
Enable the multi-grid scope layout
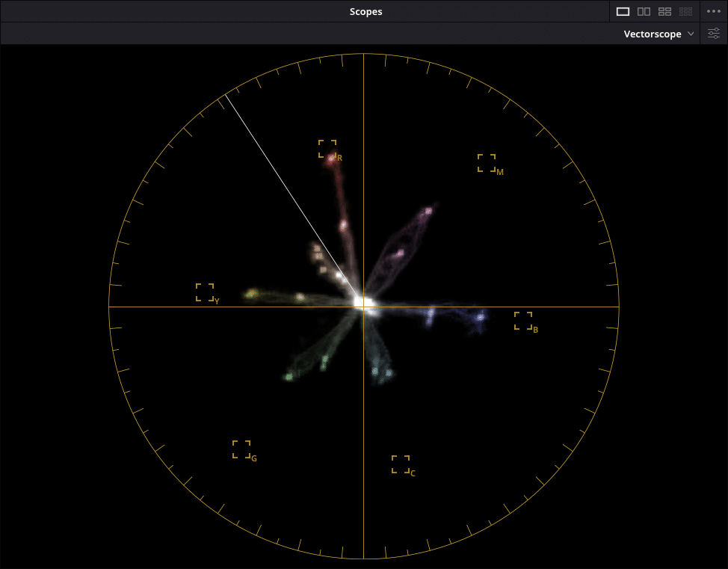click(x=685, y=11)
